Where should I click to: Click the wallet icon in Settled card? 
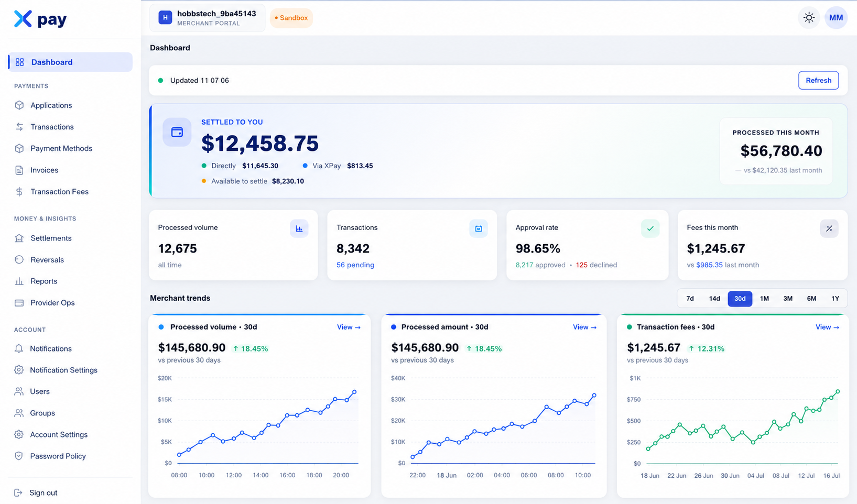click(177, 132)
